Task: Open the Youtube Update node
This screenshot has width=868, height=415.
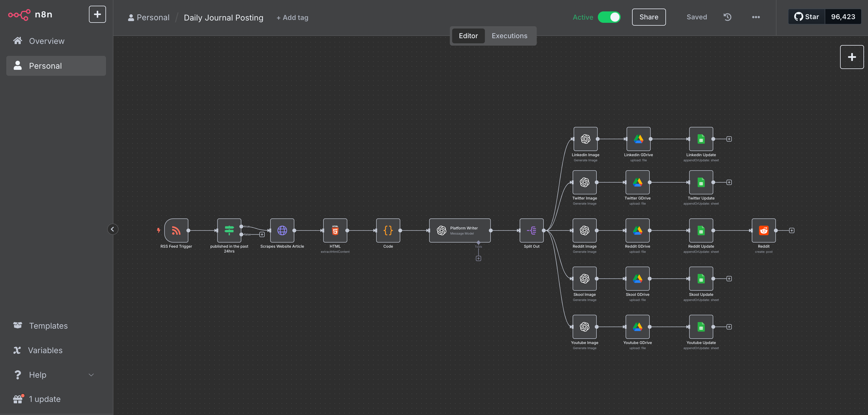Action: pyautogui.click(x=701, y=327)
